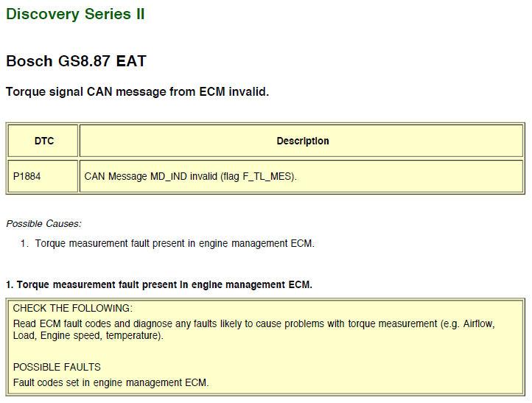Screen dimensions: 532x403
Task: Click the Discovery Series II green heading
Action: point(75,15)
